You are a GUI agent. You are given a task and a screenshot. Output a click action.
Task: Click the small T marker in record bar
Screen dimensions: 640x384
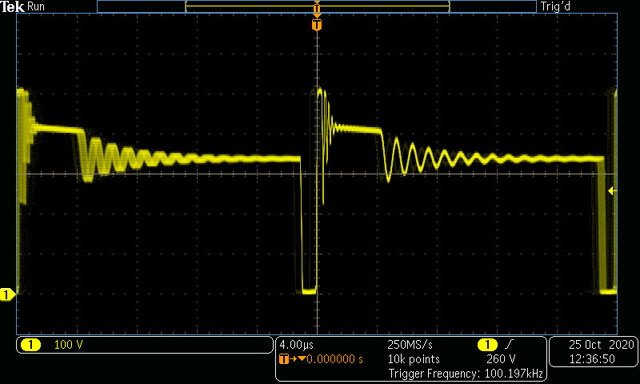click(317, 8)
